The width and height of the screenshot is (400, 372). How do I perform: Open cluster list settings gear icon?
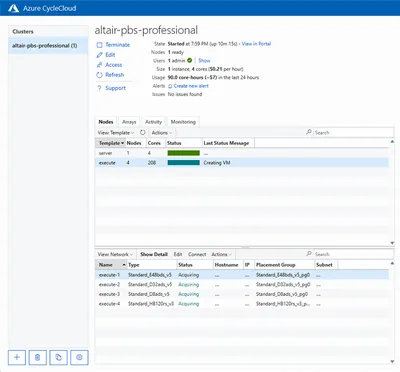(x=79, y=358)
